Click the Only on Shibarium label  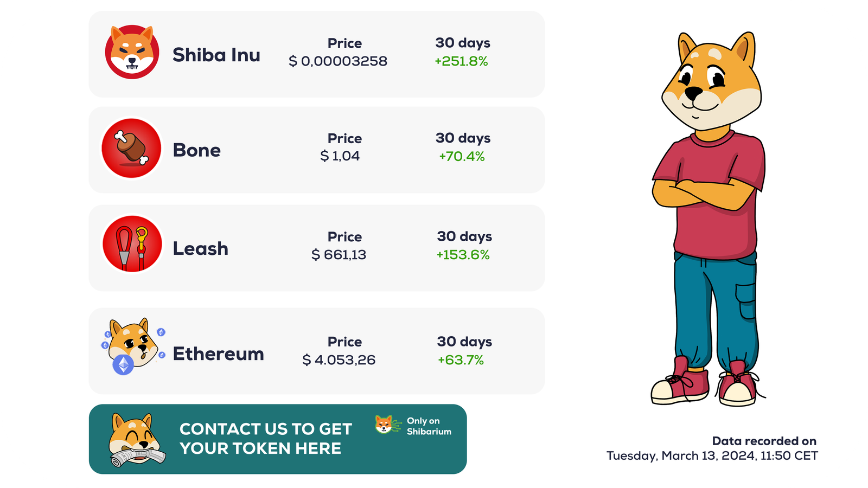click(429, 426)
